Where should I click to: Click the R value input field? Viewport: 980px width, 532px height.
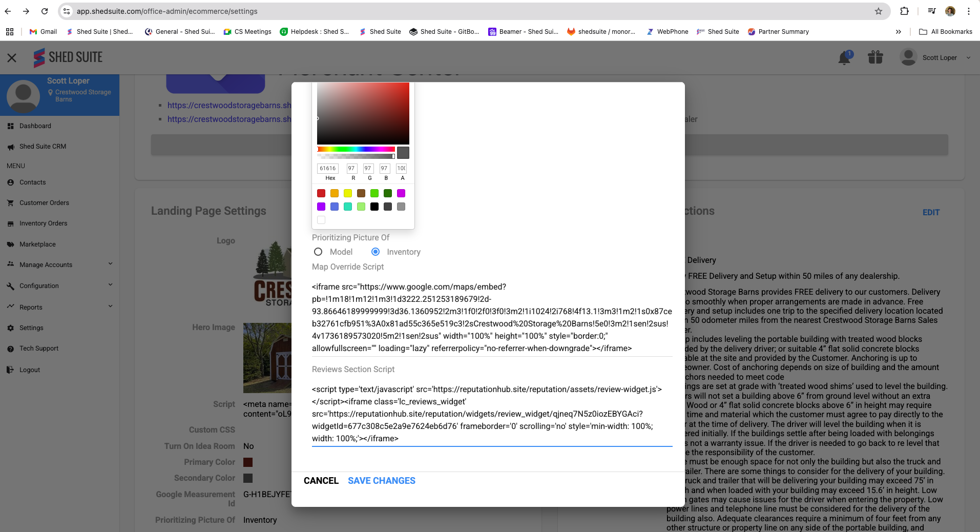[x=351, y=168]
